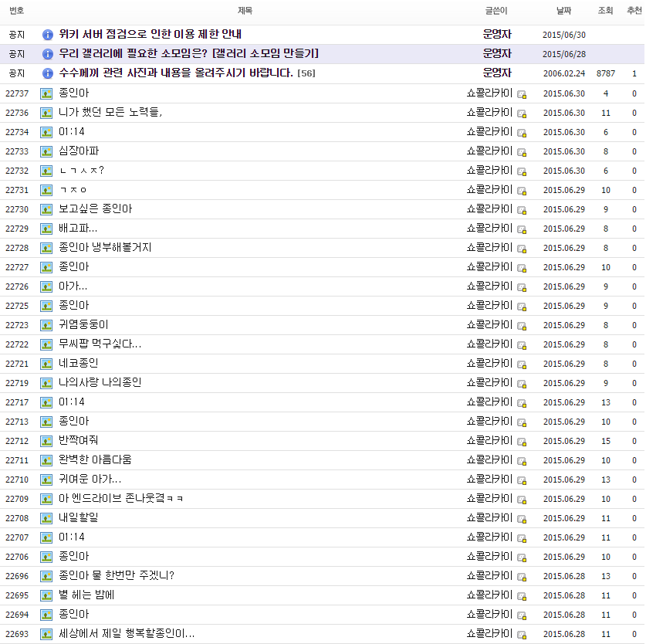Image resolution: width=646 pixels, height=644 pixels.
Task: Click the author card icon on row 22736
Action: pos(522,114)
